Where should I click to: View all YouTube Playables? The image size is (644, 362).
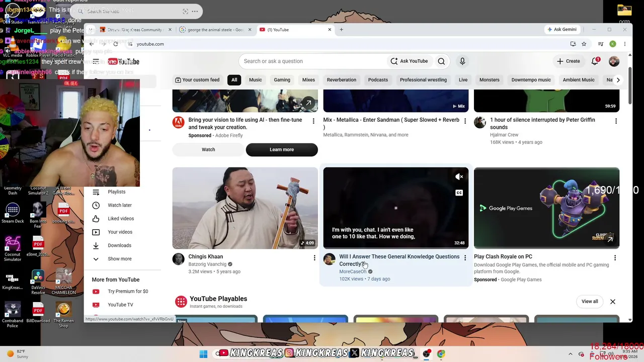pos(590,302)
